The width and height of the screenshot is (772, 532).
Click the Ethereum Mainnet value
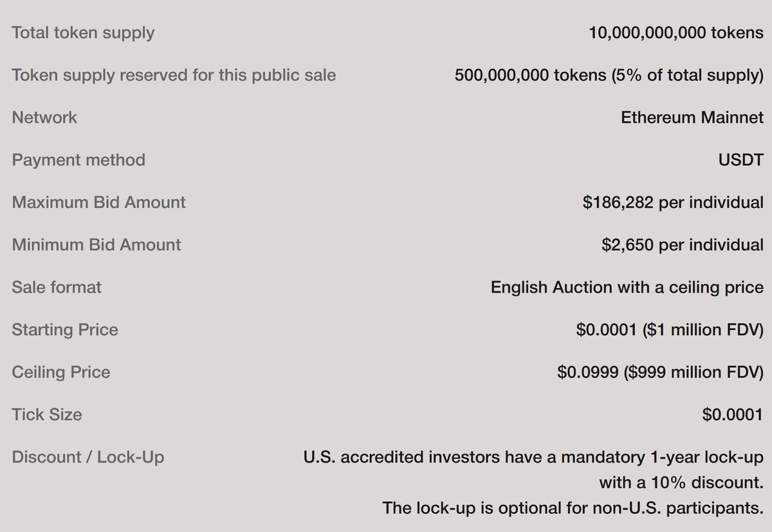692,117
